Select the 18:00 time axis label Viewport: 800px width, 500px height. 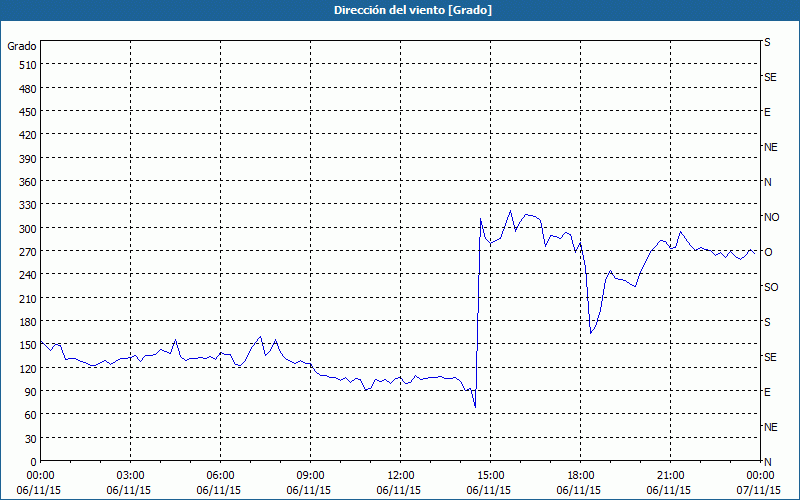point(581,476)
